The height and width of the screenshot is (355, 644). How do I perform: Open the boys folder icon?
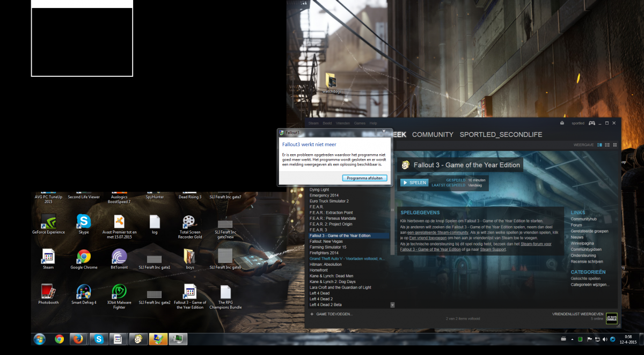click(189, 259)
